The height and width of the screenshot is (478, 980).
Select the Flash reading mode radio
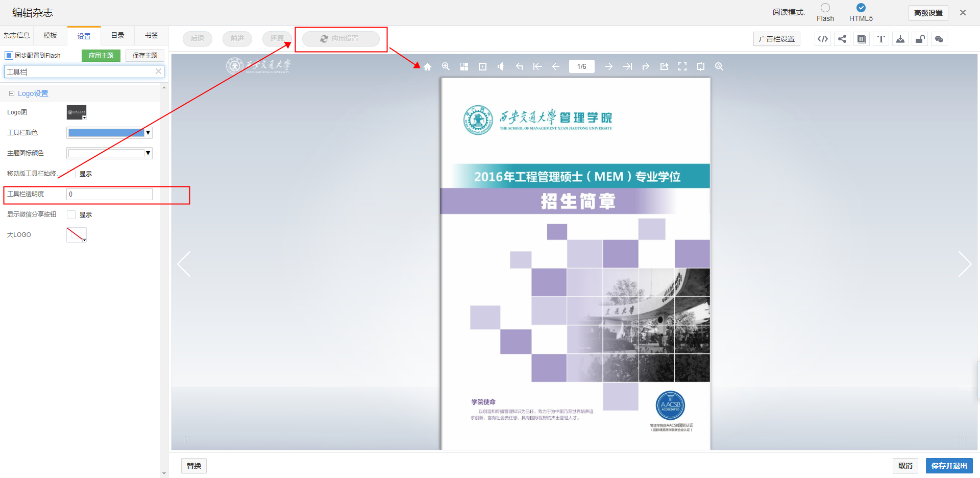tap(825, 8)
